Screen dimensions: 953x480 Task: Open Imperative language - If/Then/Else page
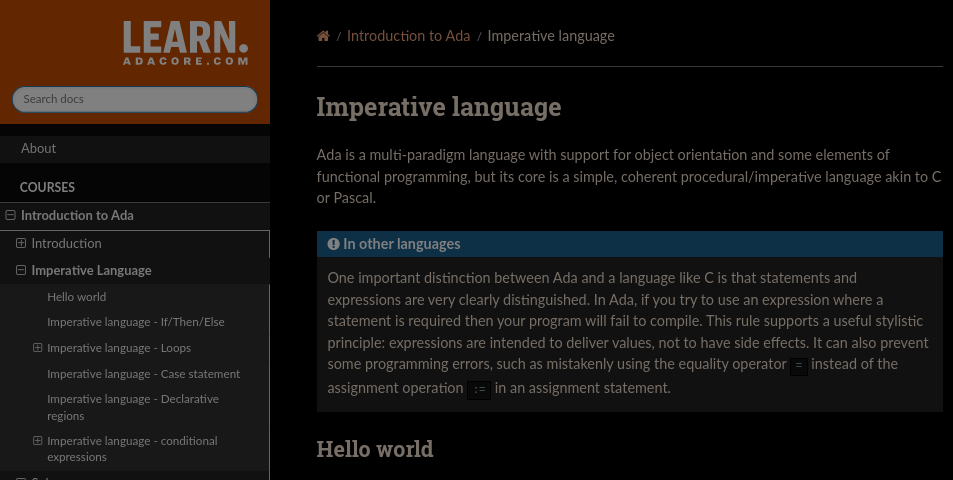(x=136, y=322)
